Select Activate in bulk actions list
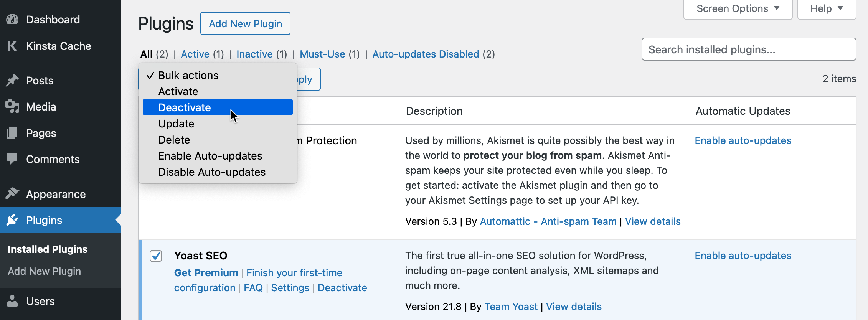868x320 pixels. click(218, 91)
